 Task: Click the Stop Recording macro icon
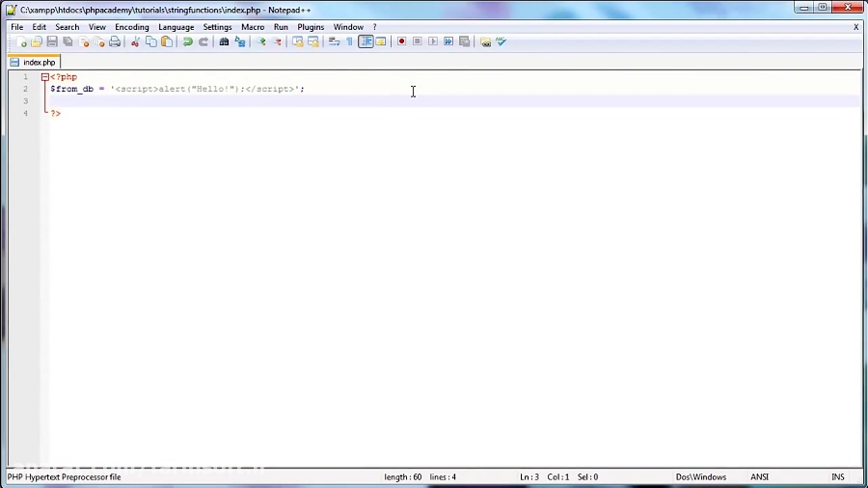tap(418, 42)
